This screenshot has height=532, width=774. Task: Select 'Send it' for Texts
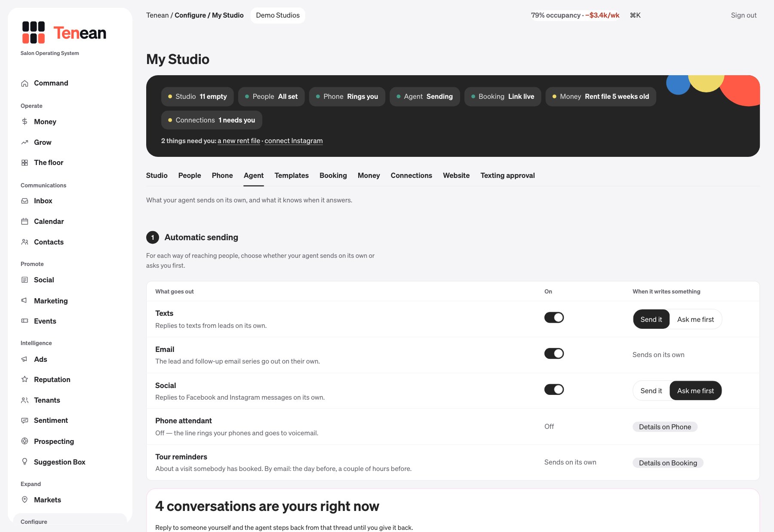pos(651,319)
